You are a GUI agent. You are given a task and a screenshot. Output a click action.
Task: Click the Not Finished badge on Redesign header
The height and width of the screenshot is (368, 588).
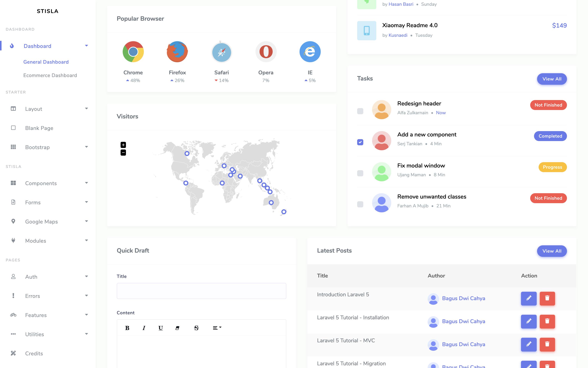tap(548, 105)
